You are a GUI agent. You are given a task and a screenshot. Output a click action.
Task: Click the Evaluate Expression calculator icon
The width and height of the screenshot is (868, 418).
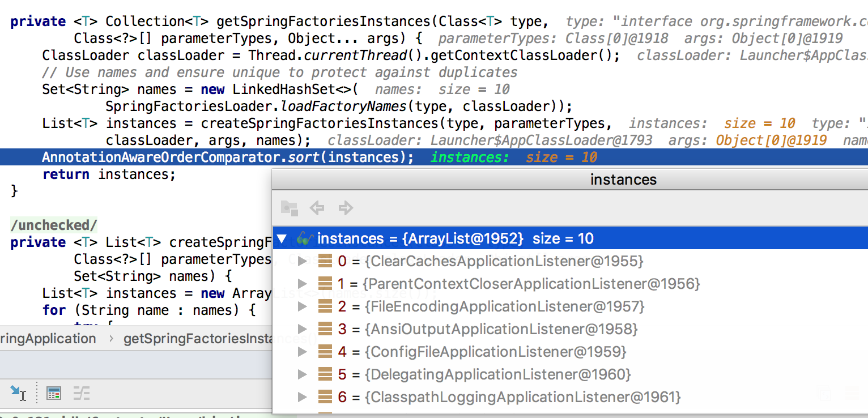point(54,393)
